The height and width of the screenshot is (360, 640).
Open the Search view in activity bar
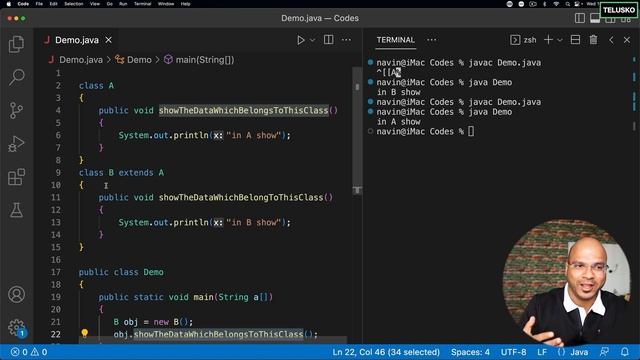point(16,77)
